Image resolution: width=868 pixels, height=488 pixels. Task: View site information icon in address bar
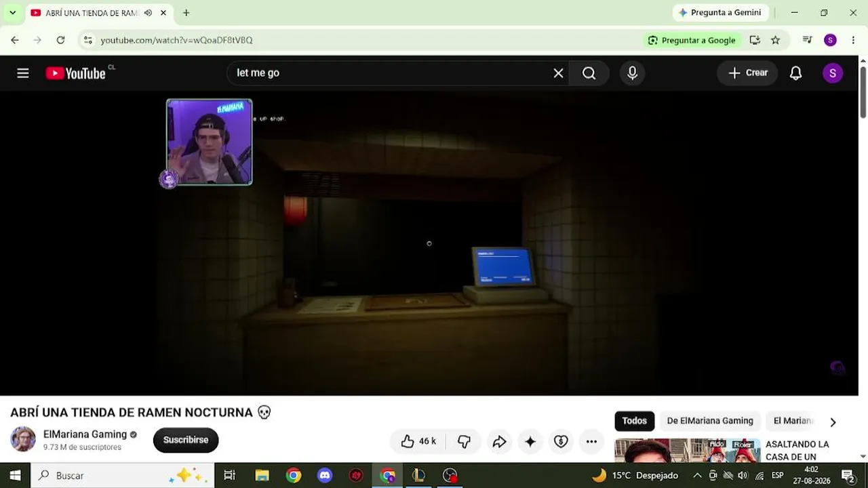87,40
